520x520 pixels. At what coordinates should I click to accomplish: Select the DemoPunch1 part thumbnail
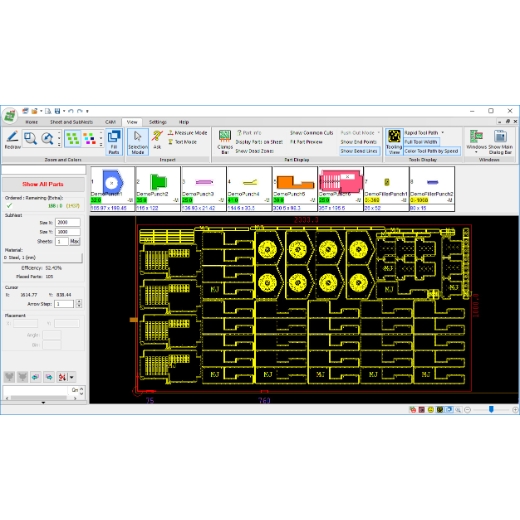[113, 189]
